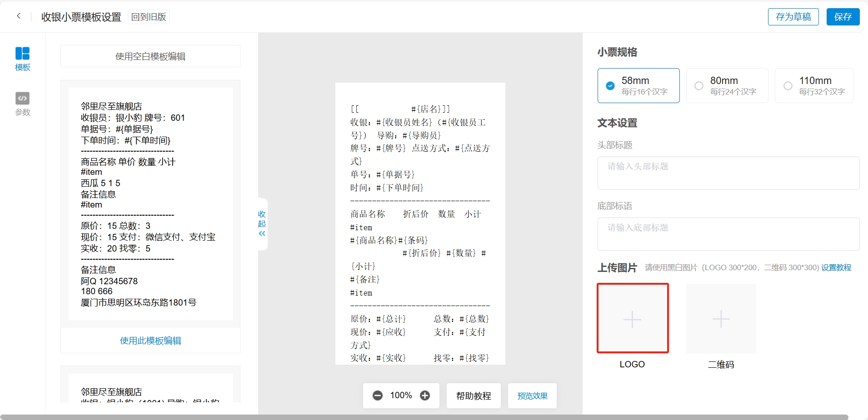Viewport: 868px width, 420px height.
Task: Open the 设置教程 link
Action: coord(836,267)
